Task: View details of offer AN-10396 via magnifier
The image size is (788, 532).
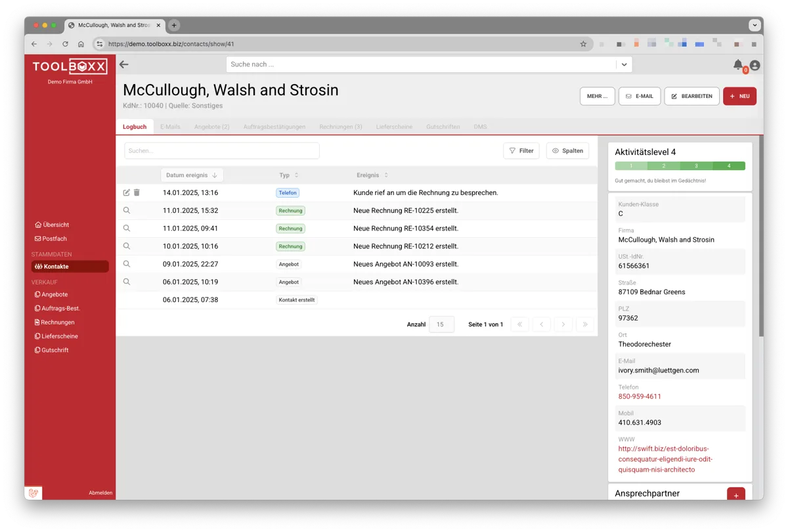Action: 127,281
